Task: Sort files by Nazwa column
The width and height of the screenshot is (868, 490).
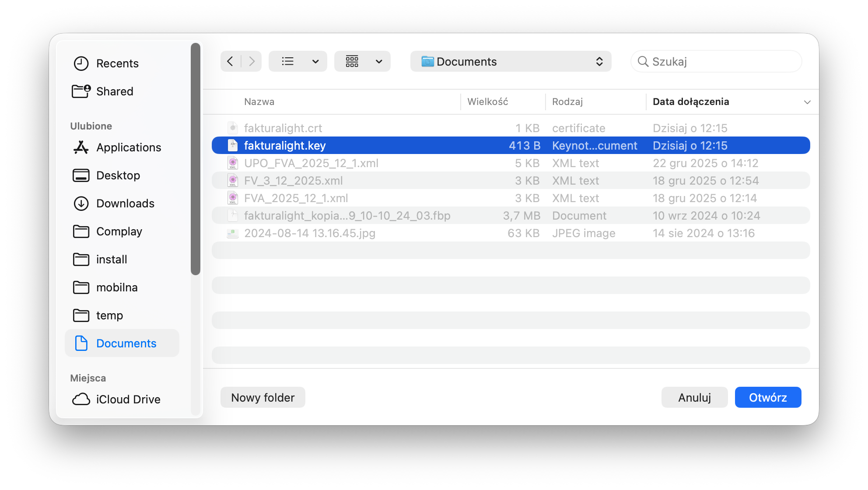Action: tap(259, 102)
